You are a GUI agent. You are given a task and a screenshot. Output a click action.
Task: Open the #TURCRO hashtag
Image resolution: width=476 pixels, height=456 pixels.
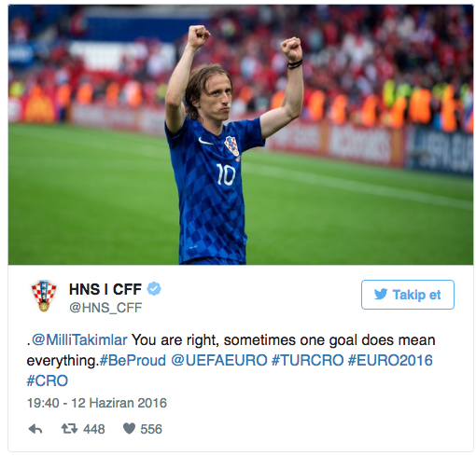pyautogui.click(x=307, y=361)
